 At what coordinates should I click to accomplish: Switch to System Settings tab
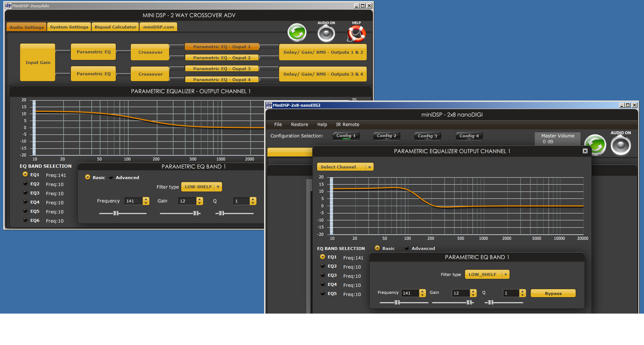point(69,27)
